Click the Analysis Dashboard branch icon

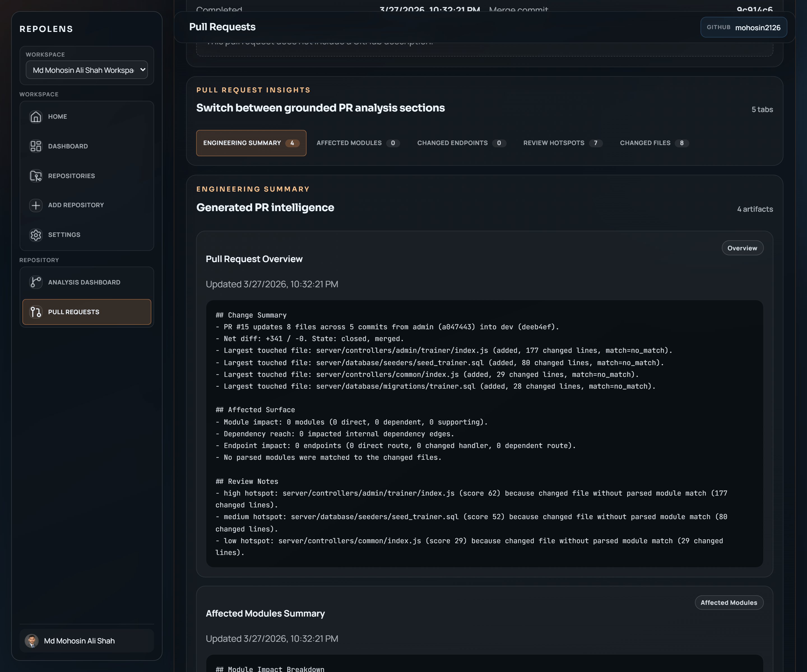coord(36,283)
